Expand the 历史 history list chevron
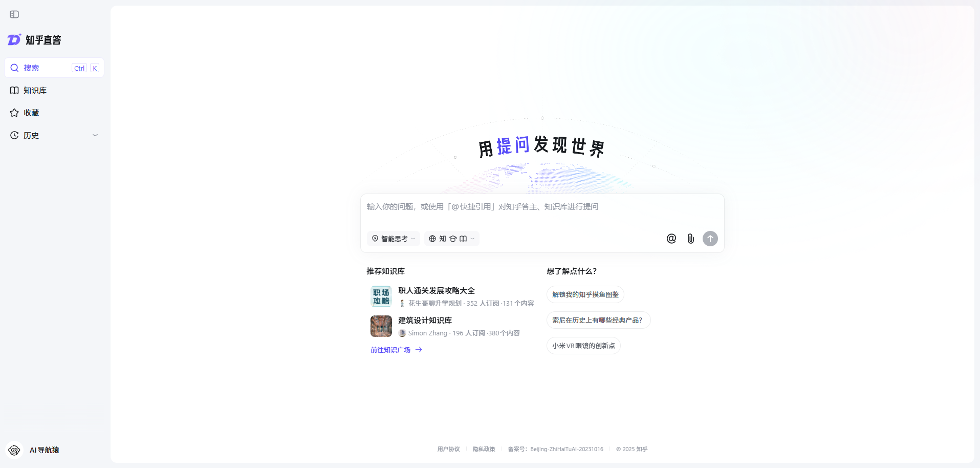Image resolution: width=980 pixels, height=468 pixels. 95,135
